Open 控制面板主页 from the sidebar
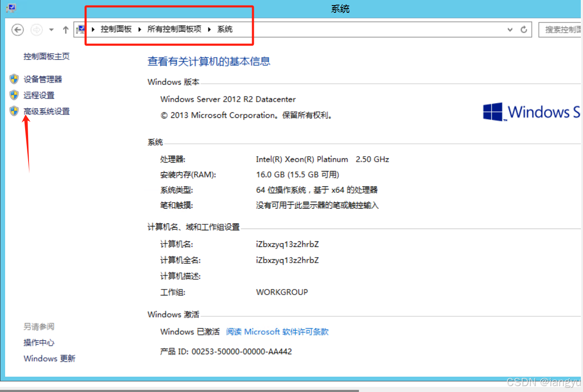Image resolution: width=583 pixels, height=392 pixels. click(x=46, y=56)
